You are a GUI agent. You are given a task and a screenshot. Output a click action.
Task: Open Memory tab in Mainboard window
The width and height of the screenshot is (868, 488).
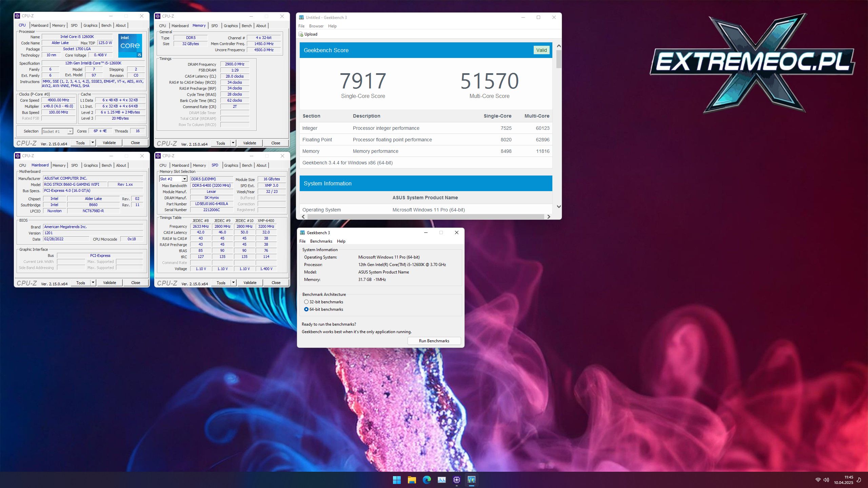click(59, 165)
